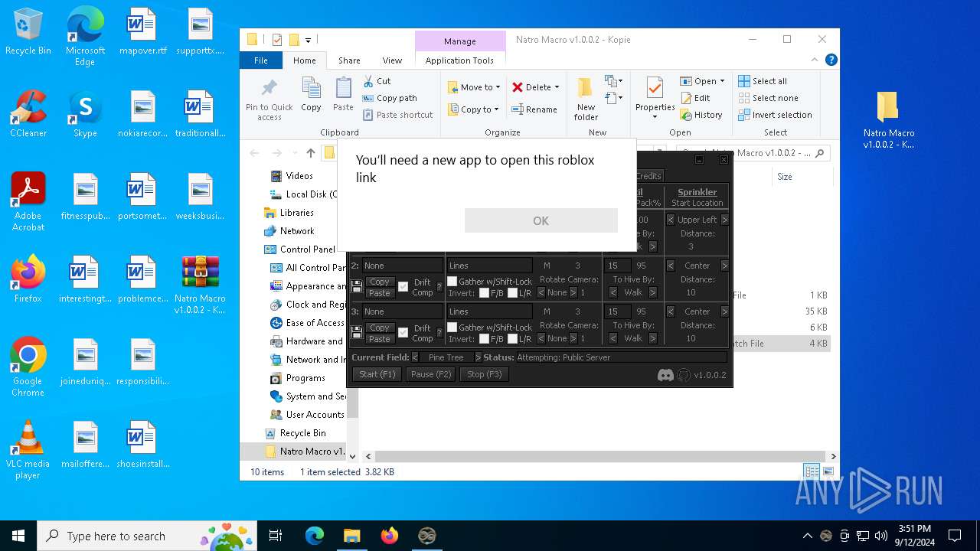
Task: Open the Application Tools tab
Action: [x=459, y=60]
